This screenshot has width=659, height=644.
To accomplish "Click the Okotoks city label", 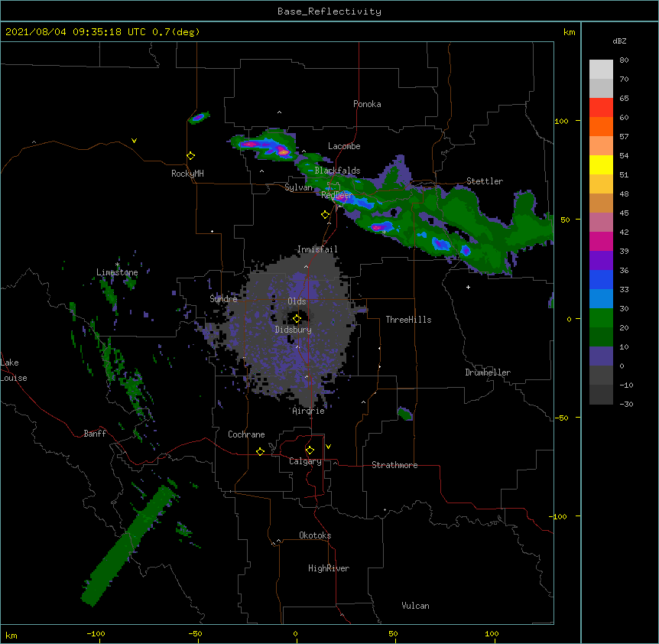I will tap(315, 535).
